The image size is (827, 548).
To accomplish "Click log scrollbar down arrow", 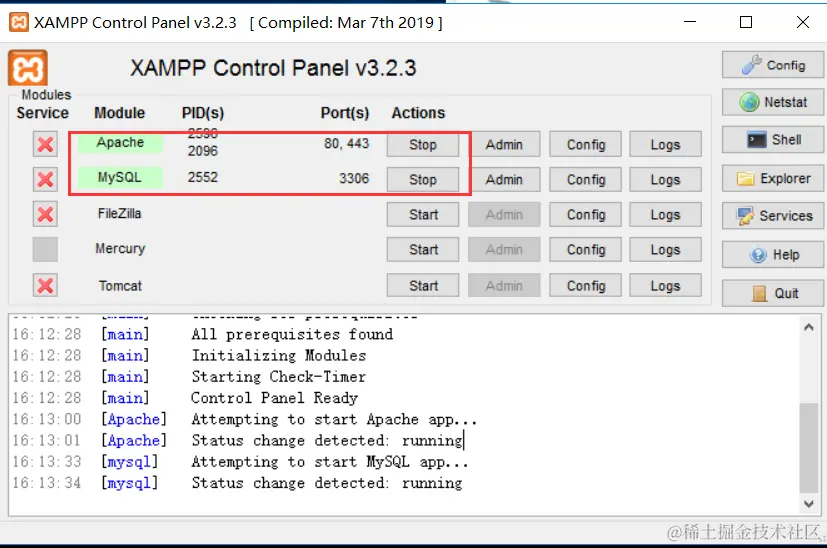I will point(809,504).
